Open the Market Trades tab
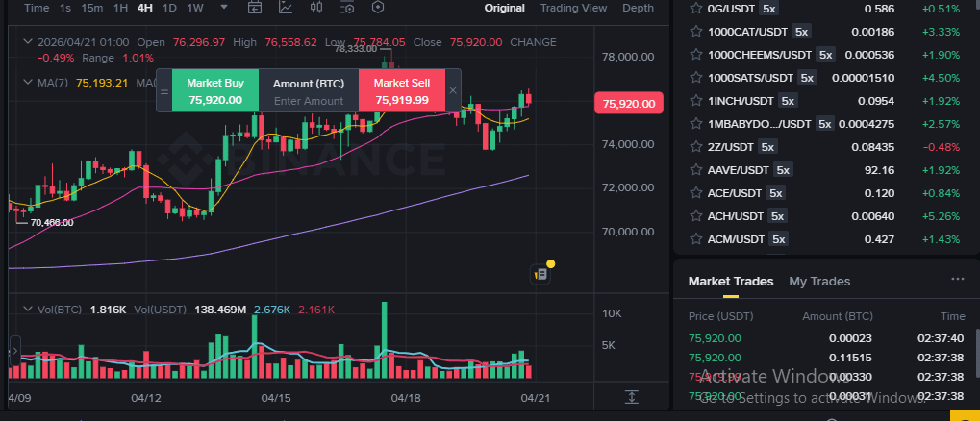 tap(731, 281)
